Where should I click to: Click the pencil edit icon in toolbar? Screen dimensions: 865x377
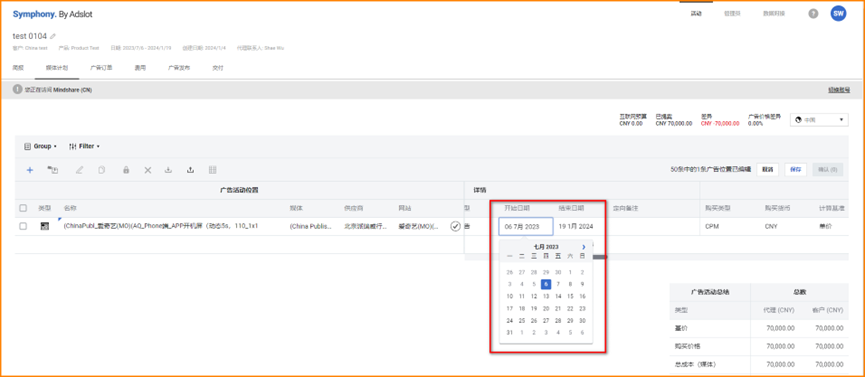79,171
